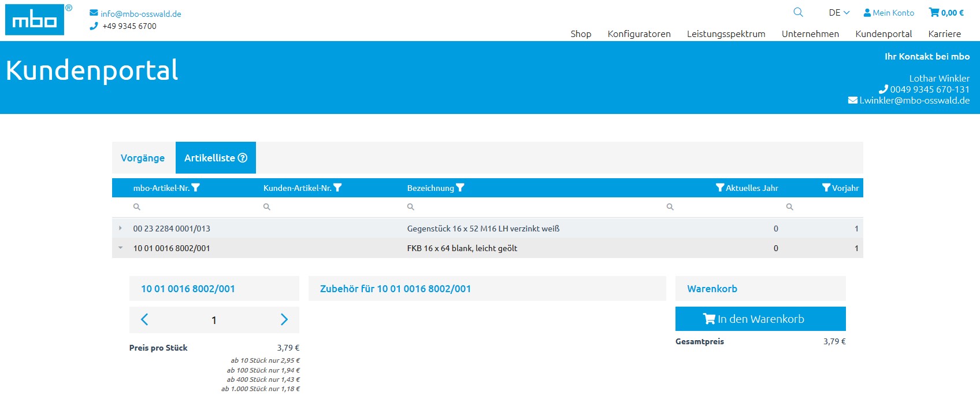Screen dimensions: 980x394
Task: Decrease quantity with the left arrow
Action: pyautogui.click(x=144, y=319)
